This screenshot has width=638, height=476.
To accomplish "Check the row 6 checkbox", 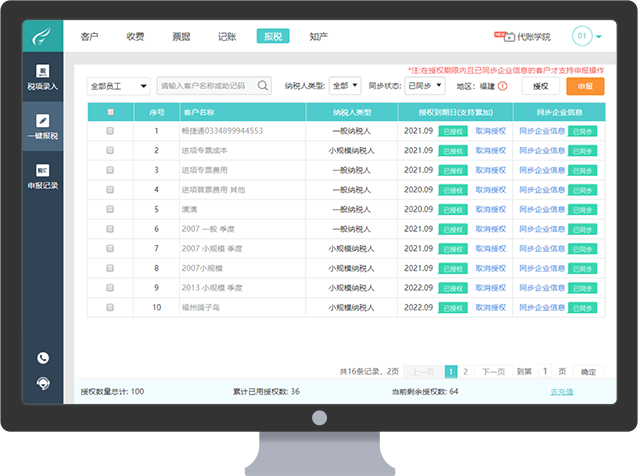I will point(110,229).
